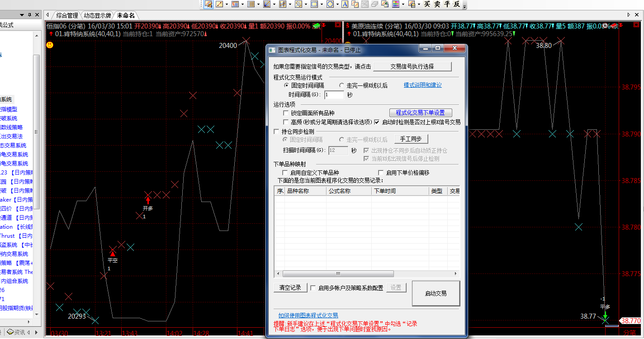Click the ellipse drawing tool icon
The width and height of the screenshot is (644, 339).
coord(330,4)
